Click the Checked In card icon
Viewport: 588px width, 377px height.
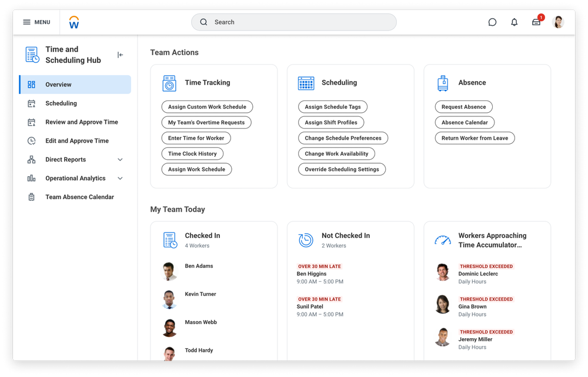click(x=169, y=240)
